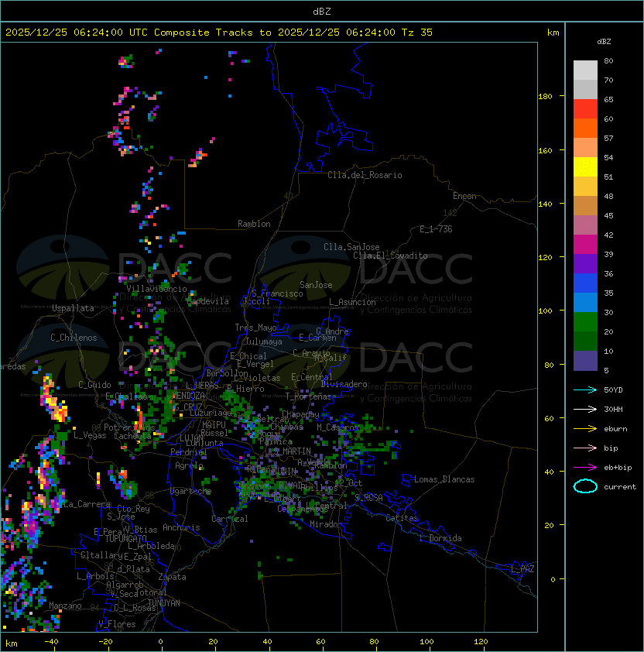Click the 'Ugarteche' map label
Image resolution: width=644 pixels, height=652 pixels.
click(191, 491)
